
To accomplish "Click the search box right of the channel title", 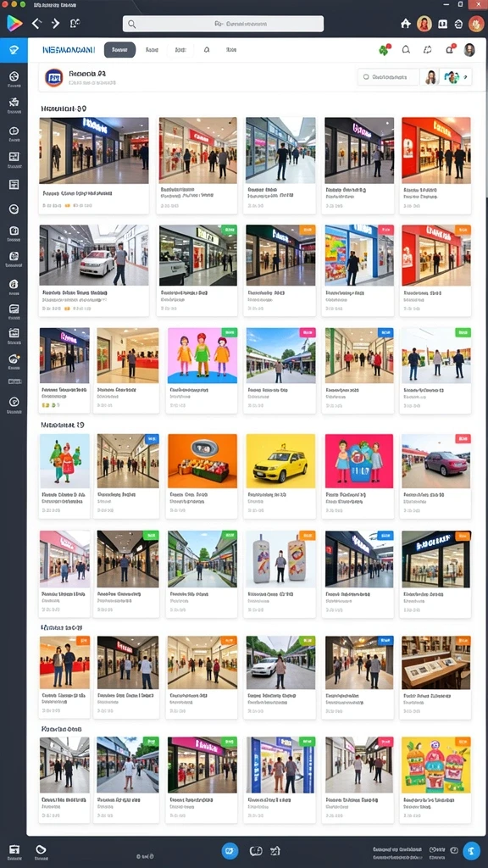I will 389,77.
